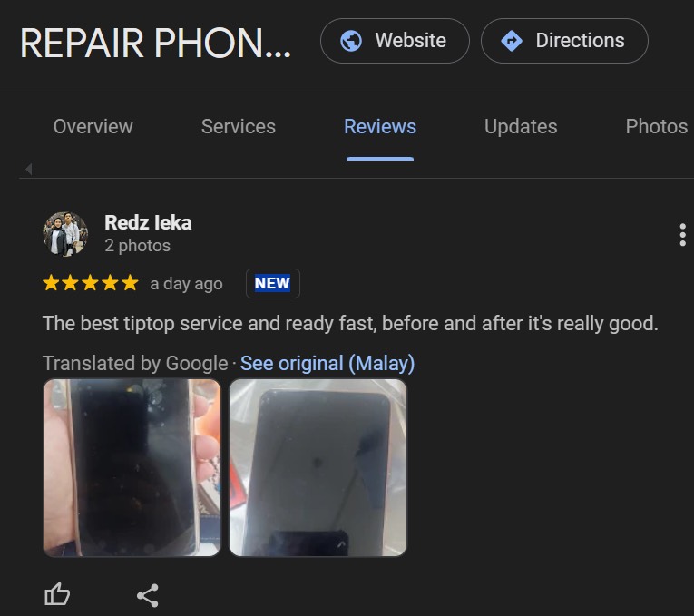Like the review with thumbs-up icon
This screenshot has height=616, width=694.
click(57, 594)
